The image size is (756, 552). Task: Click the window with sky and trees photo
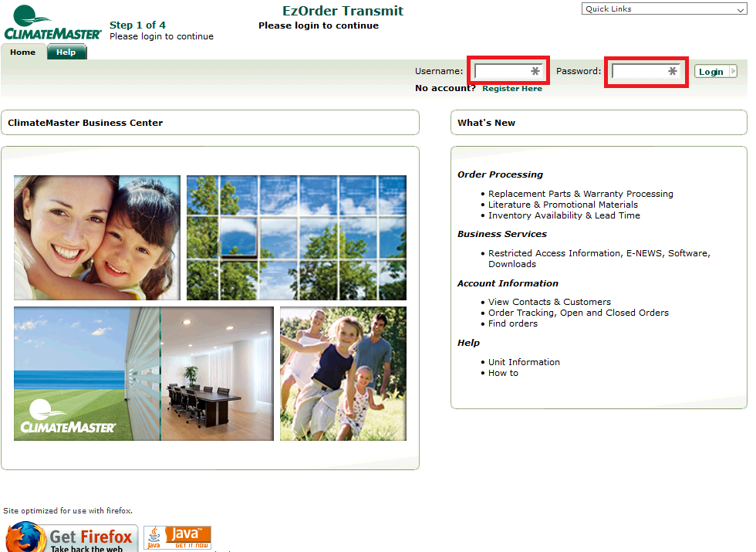click(296, 238)
